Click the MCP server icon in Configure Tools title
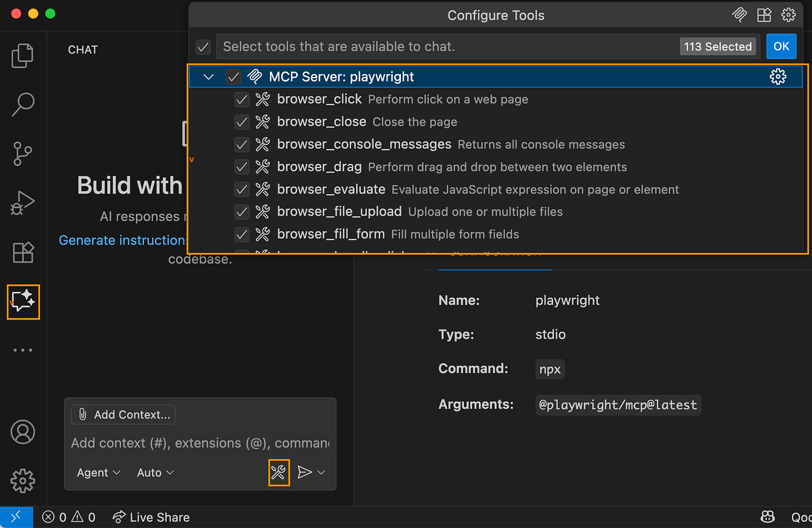 click(739, 15)
